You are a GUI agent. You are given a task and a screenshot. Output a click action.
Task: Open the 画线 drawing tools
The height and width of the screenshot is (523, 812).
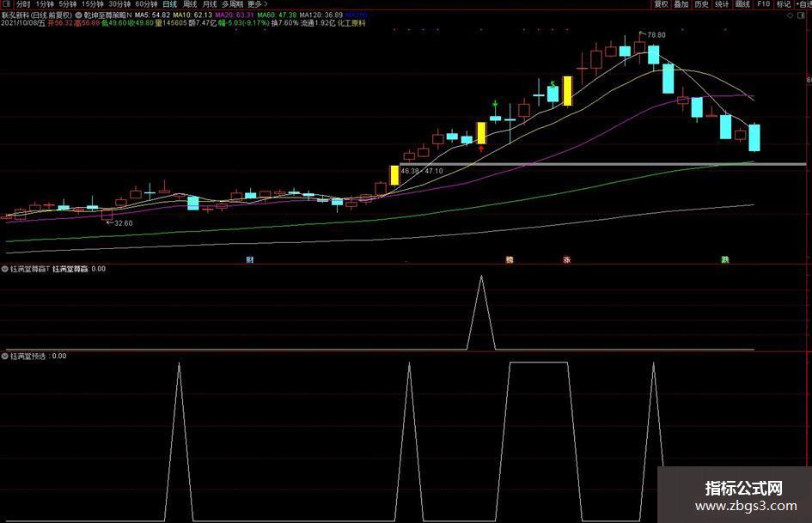pyautogui.click(x=742, y=4)
